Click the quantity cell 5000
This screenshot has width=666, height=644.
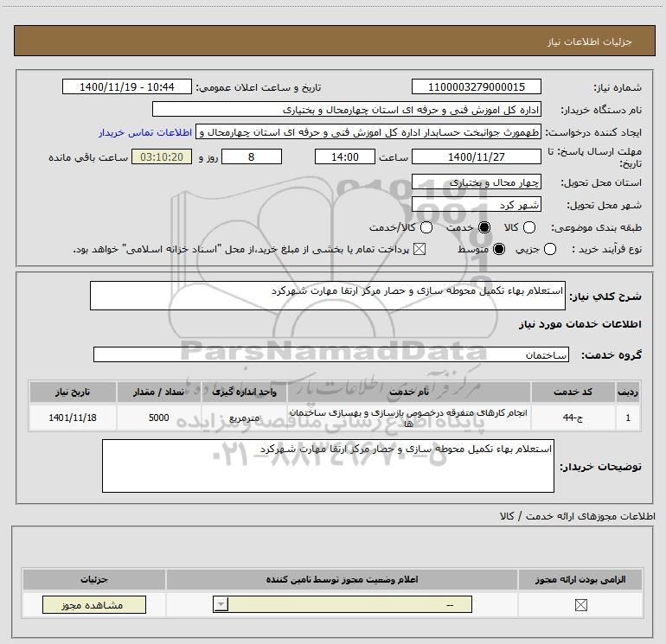(x=158, y=418)
